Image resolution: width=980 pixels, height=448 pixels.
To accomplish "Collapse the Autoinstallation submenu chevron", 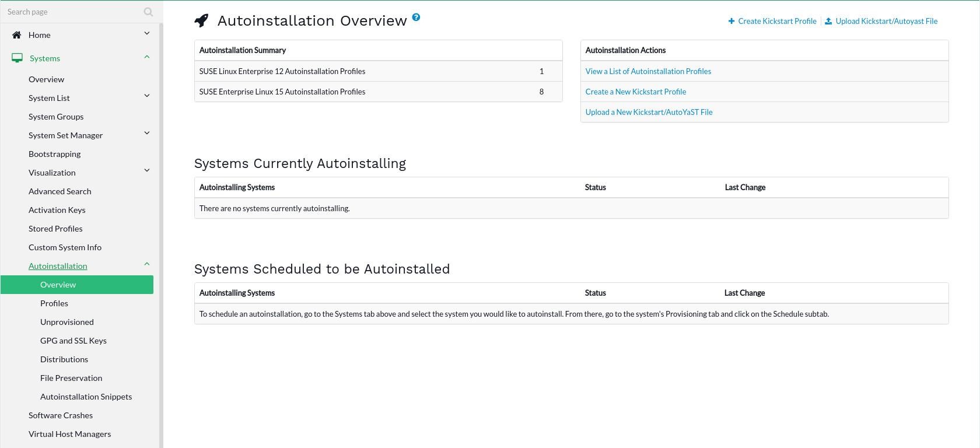I will 147,264.
